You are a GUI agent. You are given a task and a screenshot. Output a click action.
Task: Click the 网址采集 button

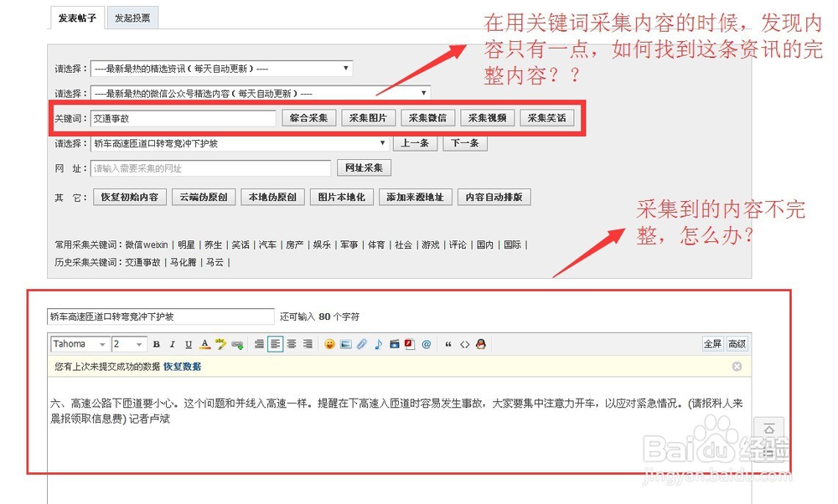(x=364, y=167)
